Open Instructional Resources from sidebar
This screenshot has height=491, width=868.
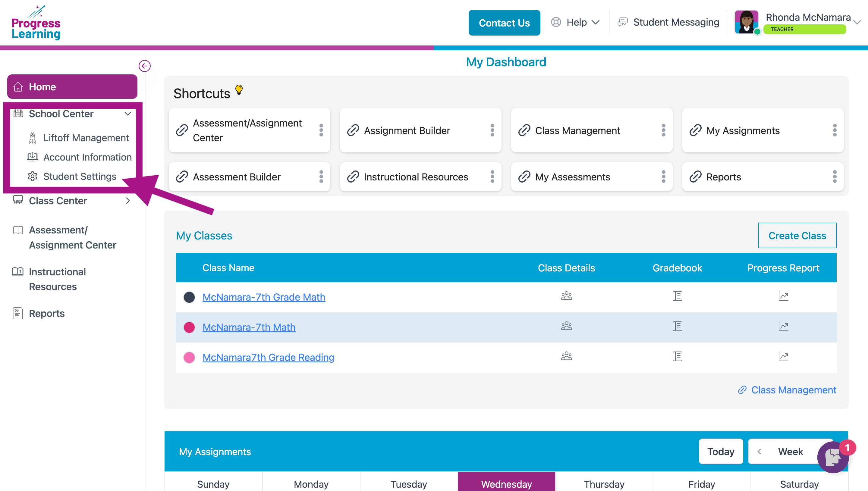click(49, 279)
